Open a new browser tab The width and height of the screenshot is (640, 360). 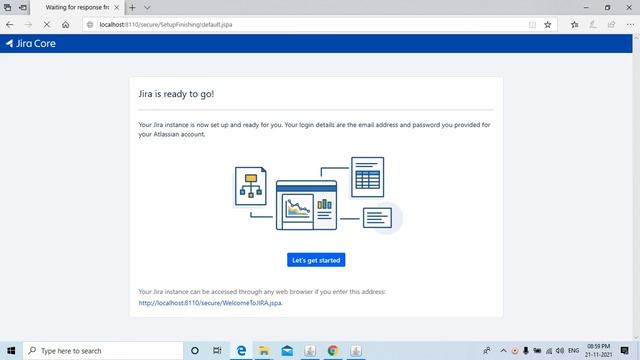132,7
